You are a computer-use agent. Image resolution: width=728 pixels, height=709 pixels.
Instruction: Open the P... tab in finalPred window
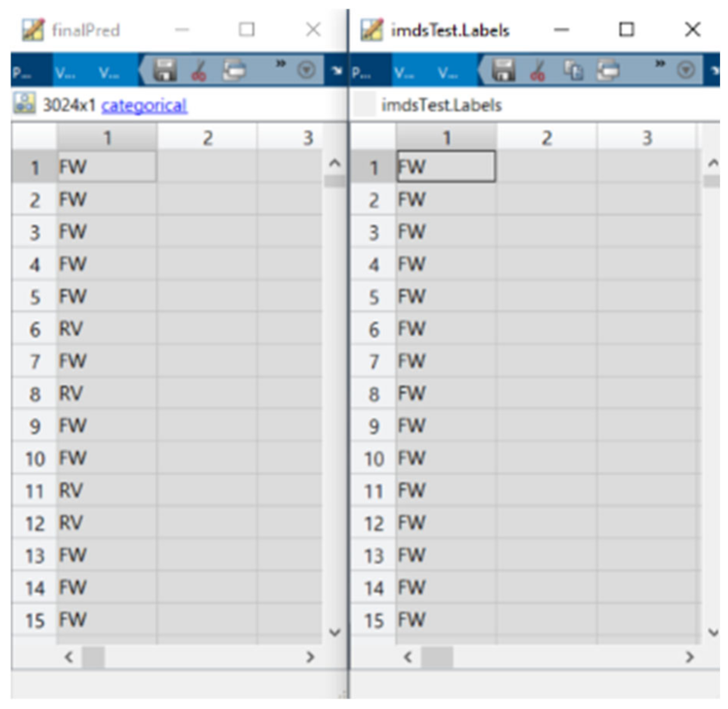(x=23, y=73)
